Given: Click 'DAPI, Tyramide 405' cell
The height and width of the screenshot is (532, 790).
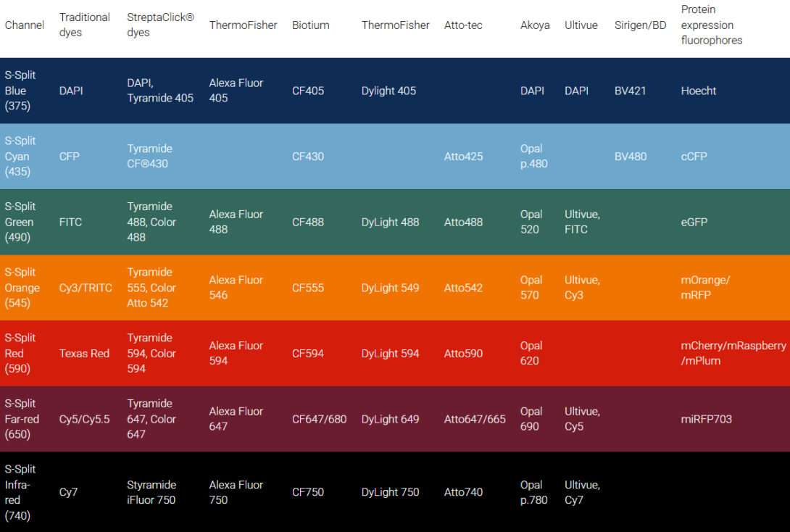Looking at the screenshot, I should pyautogui.click(x=160, y=91).
